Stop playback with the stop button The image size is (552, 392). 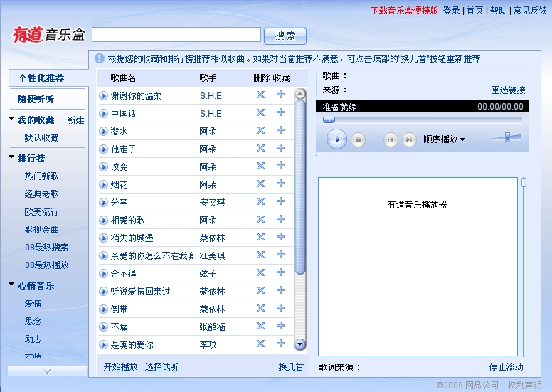tap(358, 140)
